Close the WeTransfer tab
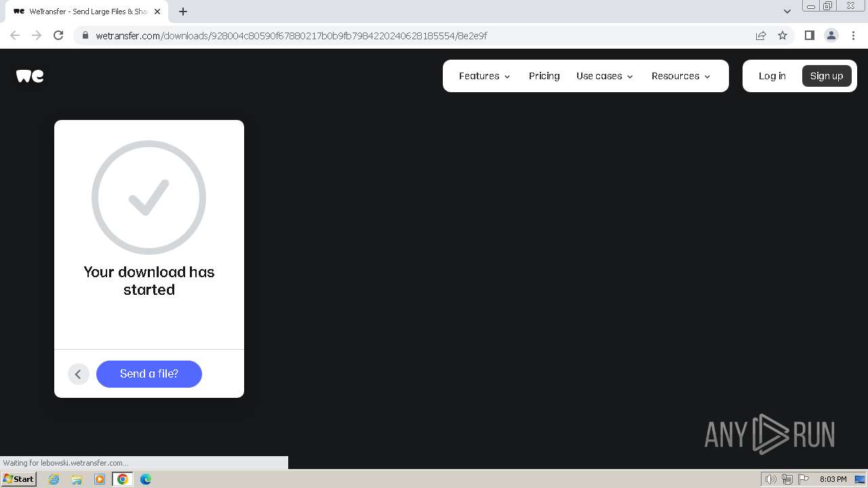 tap(158, 12)
